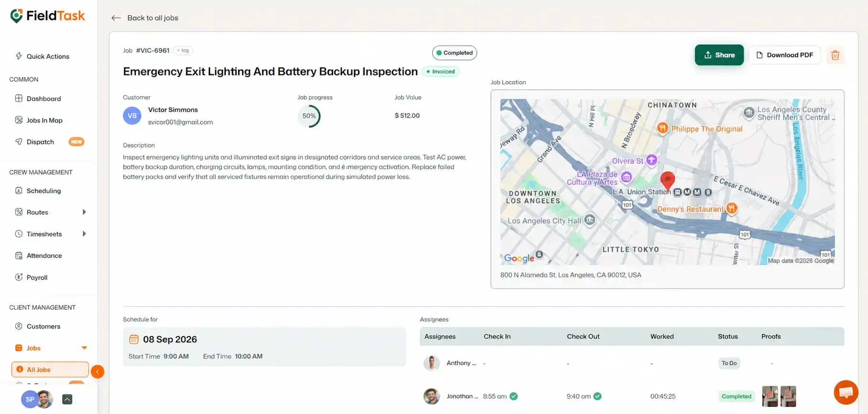
Task: Click the Attendance calendar icon
Action: click(19, 255)
